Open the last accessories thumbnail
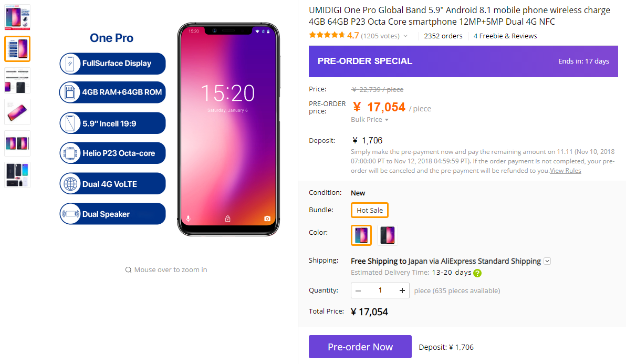 17,175
